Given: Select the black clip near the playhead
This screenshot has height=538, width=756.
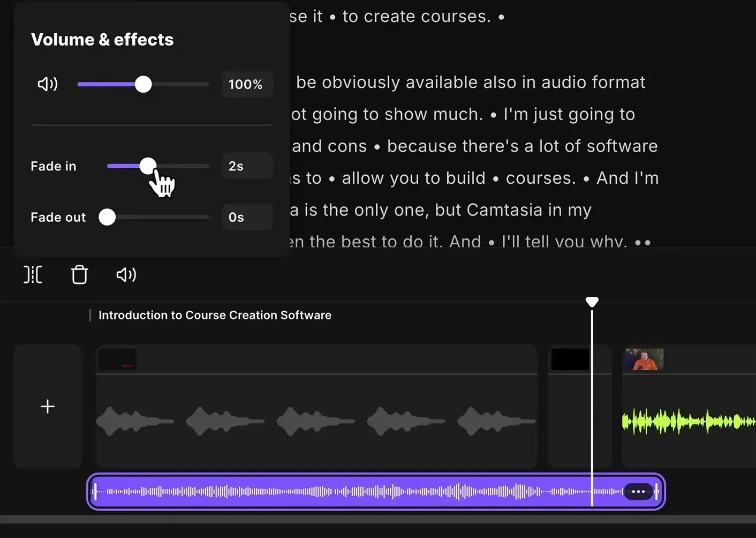Looking at the screenshot, I should (569, 360).
